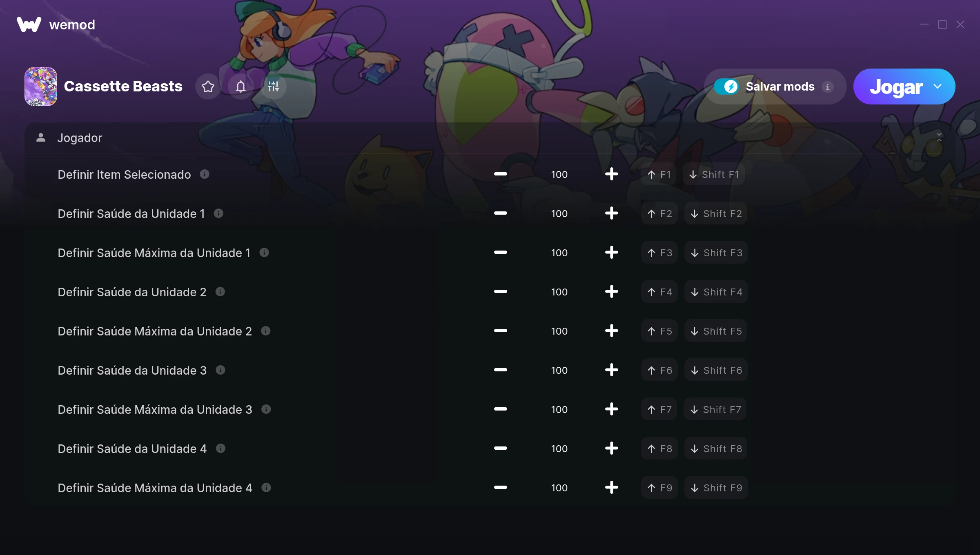The image size is (980, 555).
Task: Click the info icon beside Definir Item Selecionado
Action: tap(205, 174)
